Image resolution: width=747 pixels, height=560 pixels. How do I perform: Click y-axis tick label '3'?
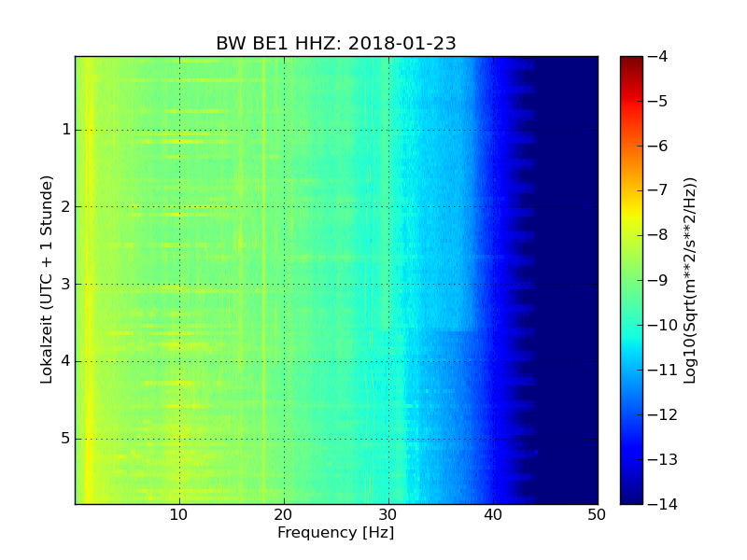pos(66,285)
